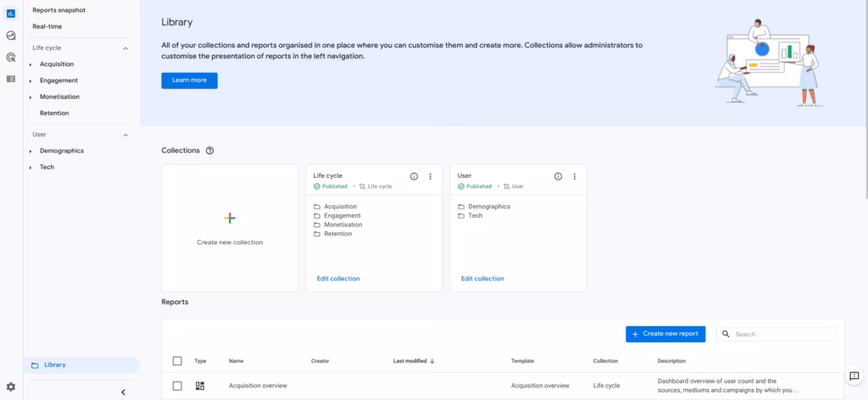Tick the Acquisition overview row checkbox
This screenshot has width=868, height=400.
pos(177,386)
